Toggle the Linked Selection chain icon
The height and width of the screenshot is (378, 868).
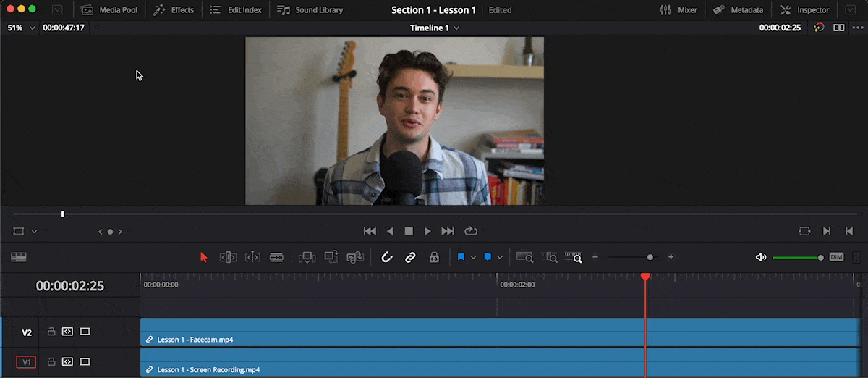point(410,257)
